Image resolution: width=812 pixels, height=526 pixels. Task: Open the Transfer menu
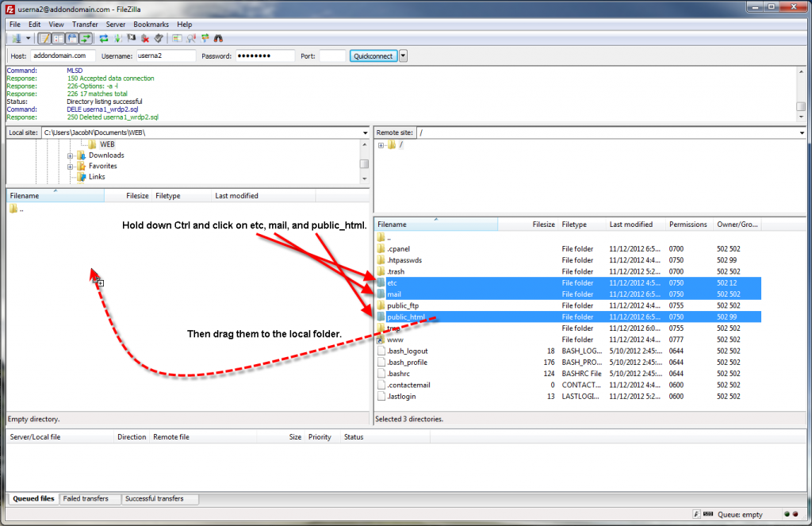coord(85,25)
